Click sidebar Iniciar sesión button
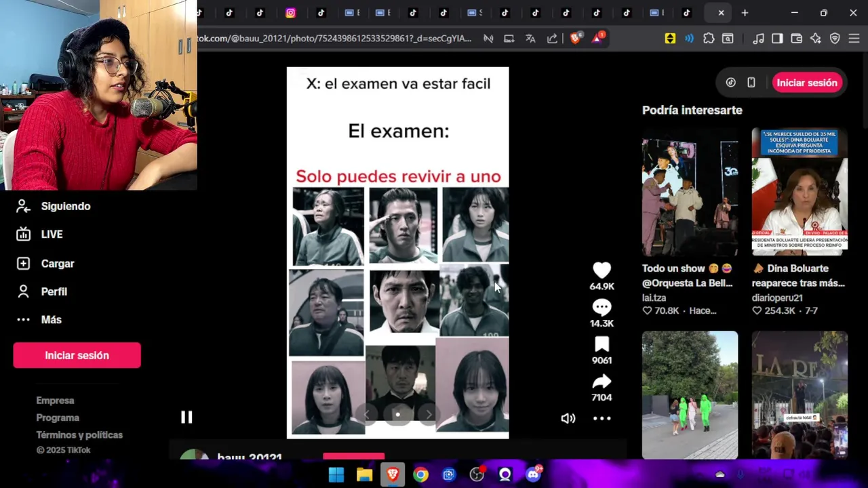Viewport: 868px width, 488px height. point(77,355)
